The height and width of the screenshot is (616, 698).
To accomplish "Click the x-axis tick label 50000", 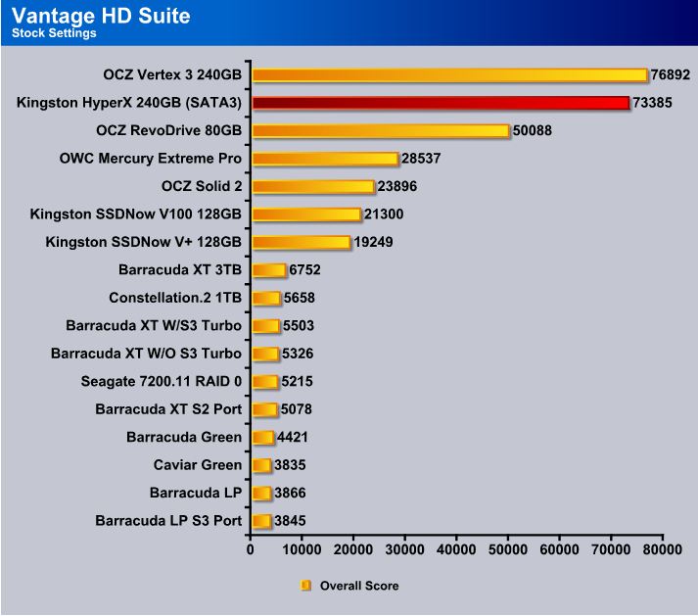I will (508, 549).
